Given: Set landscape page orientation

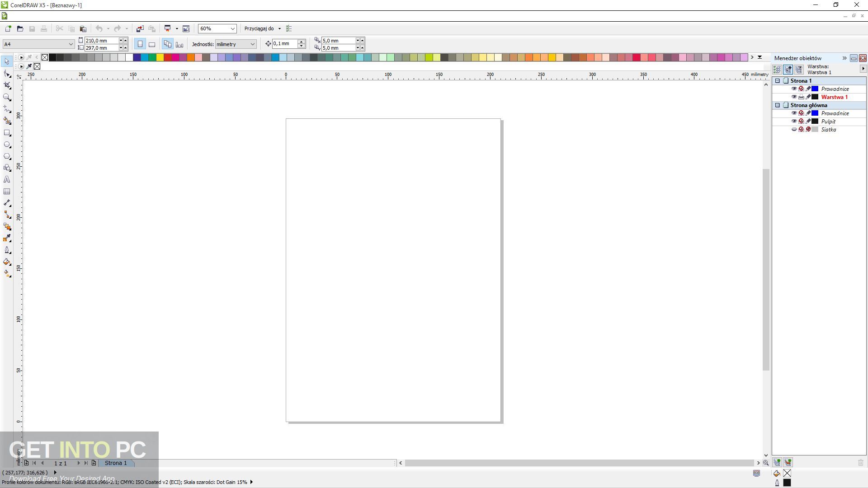Looking at the screenshot, I should [152, 44].
